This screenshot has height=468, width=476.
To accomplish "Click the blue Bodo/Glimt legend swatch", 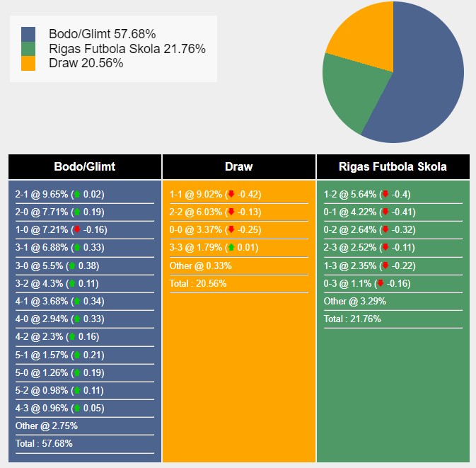I will tap(28, 34).
